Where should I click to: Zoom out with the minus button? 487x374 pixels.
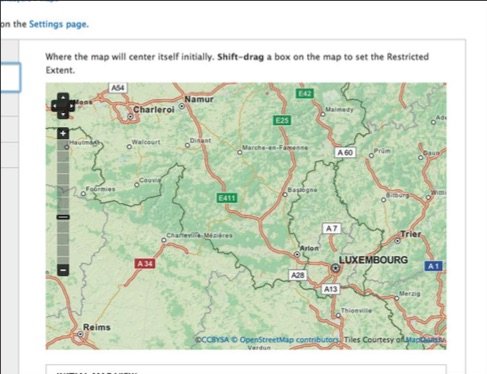[63, 270]
